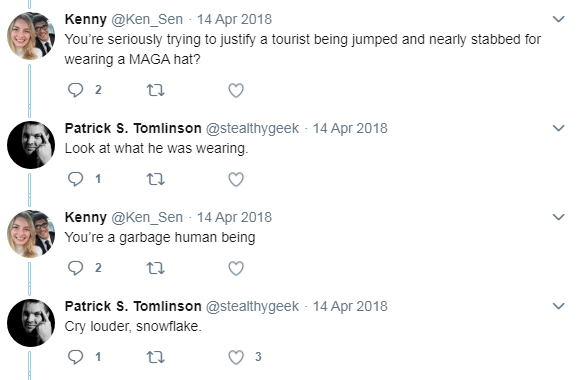Retweet 'Cry louder, snowflake' tweet

[155, 357]
